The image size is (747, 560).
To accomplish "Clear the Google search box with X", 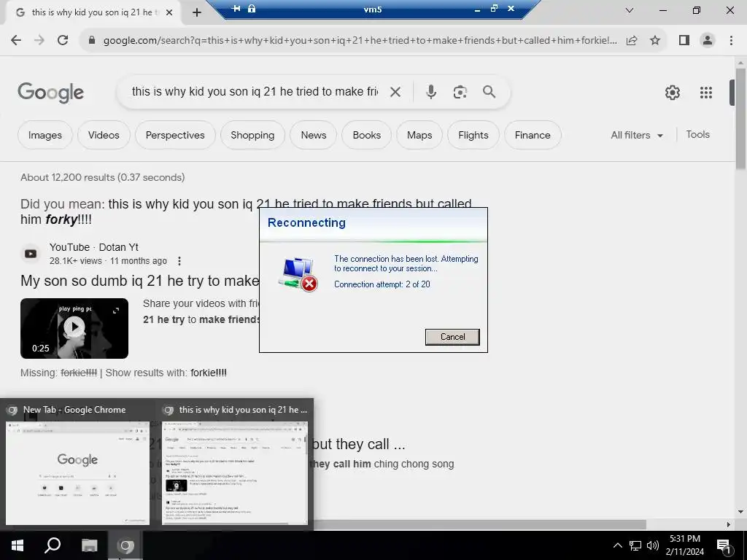I will 395,92.
